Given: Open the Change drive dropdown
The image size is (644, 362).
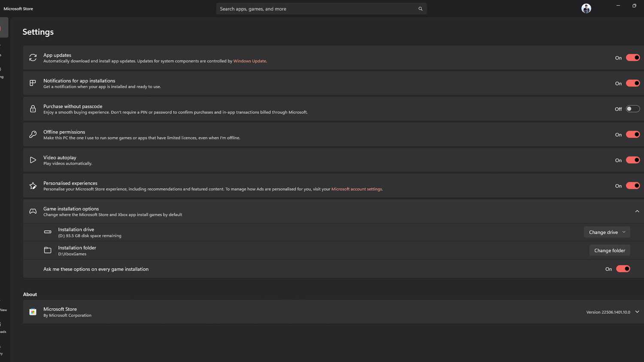Looking at the screenshot, I should pos(607,232).
